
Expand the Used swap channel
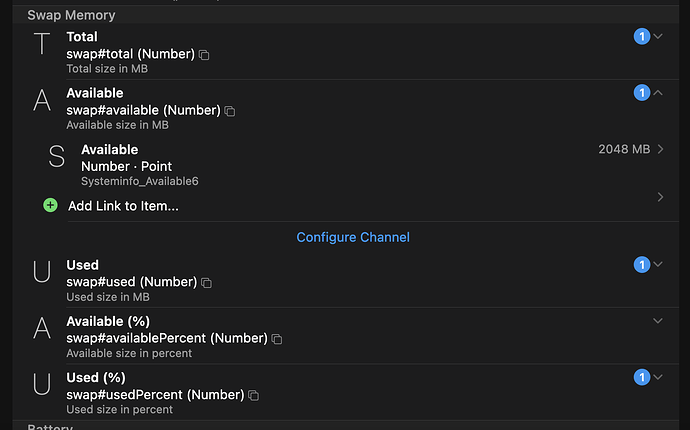click(x=658, y=265)
